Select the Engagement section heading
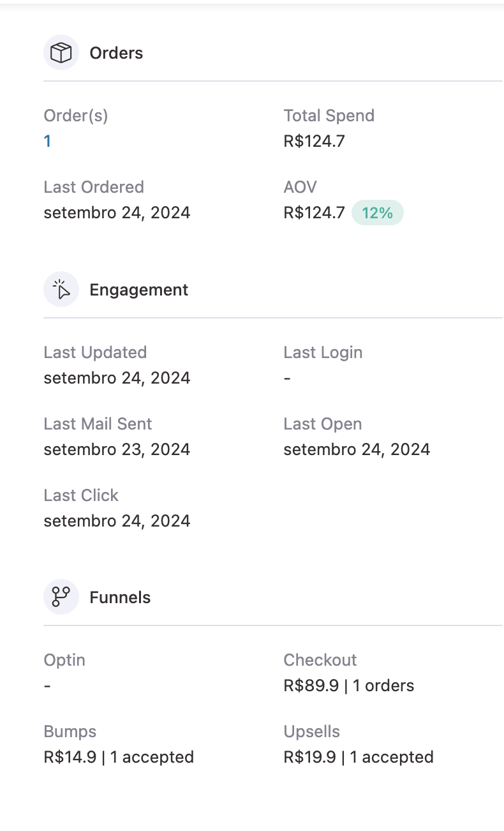Screen dimensions: 504x831 [x=138, y=290]
